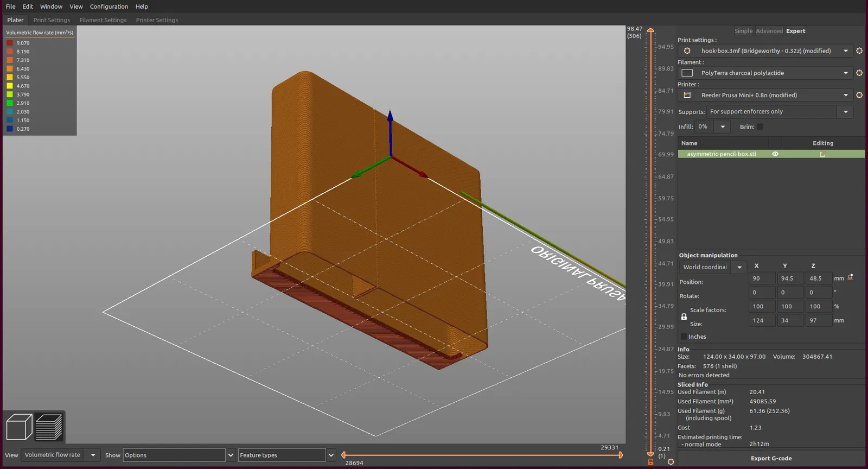This screenshot has width=868, height=469.
Task: Click the Export G-code button
Action: [771, 458]
